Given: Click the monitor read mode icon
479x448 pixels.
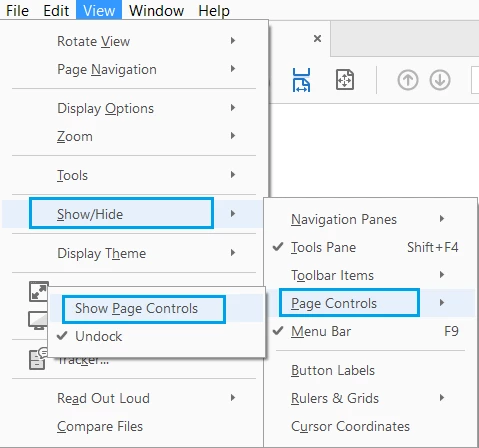Looking at the screenshot, I should coord(38,320).
